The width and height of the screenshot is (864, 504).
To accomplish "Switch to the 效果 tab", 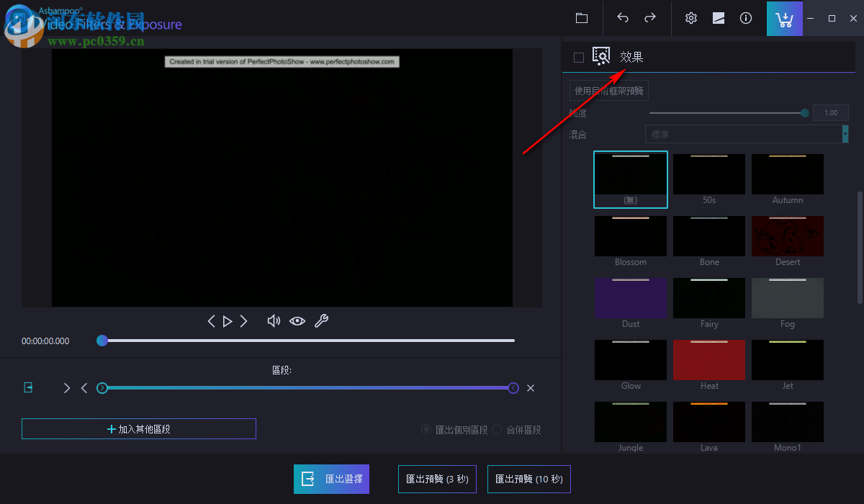I will click(631, 57).
